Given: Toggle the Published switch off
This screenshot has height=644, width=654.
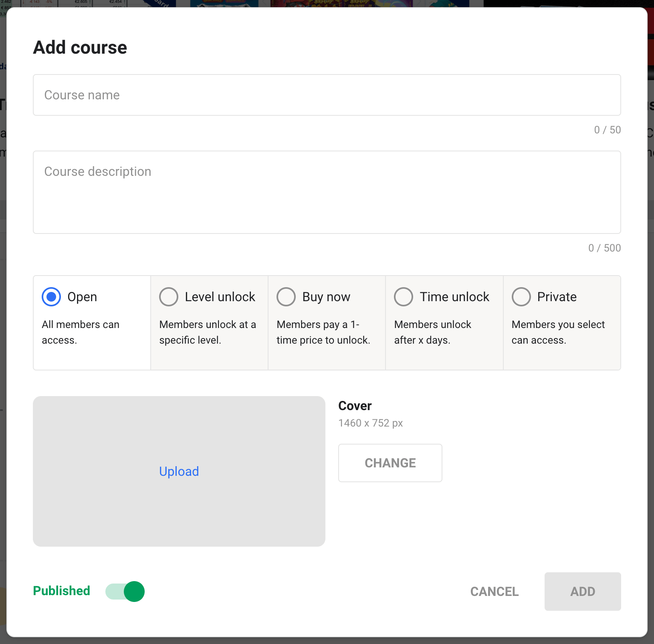Looking at the screenshot, I should (x=125, y=592).
